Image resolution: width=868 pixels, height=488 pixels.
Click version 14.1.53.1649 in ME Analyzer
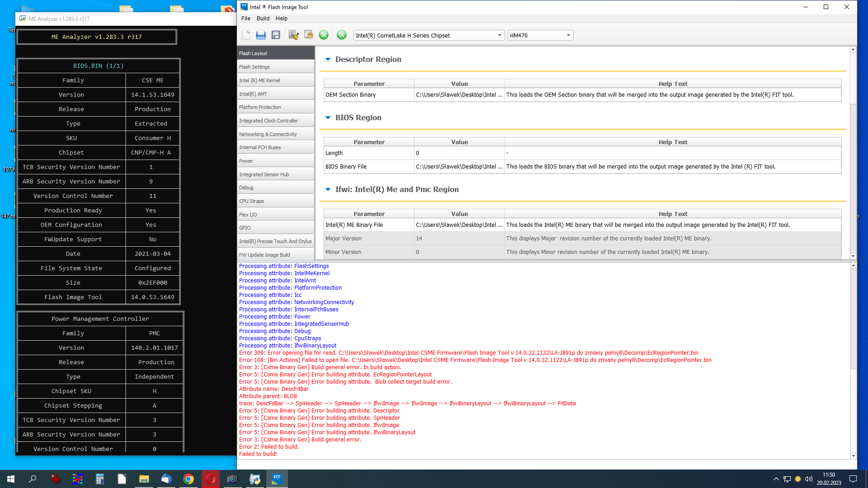pyautogui.click(x=152, y=95)
